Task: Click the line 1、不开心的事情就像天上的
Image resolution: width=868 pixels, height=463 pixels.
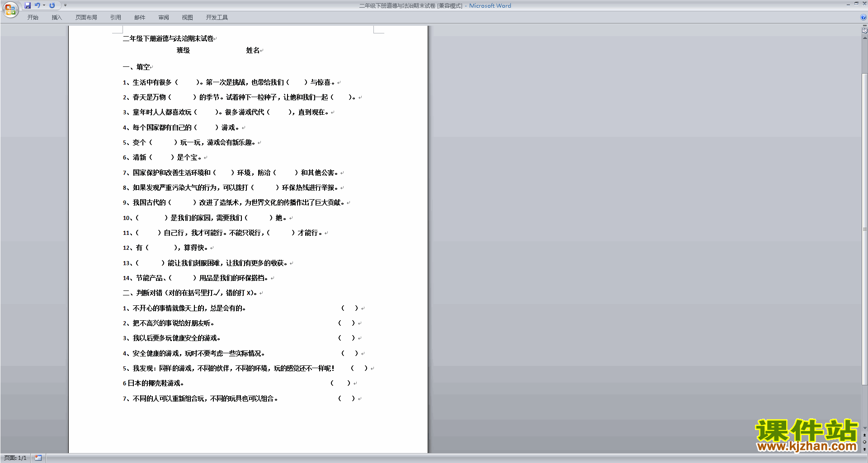Action: coord(184,309)
